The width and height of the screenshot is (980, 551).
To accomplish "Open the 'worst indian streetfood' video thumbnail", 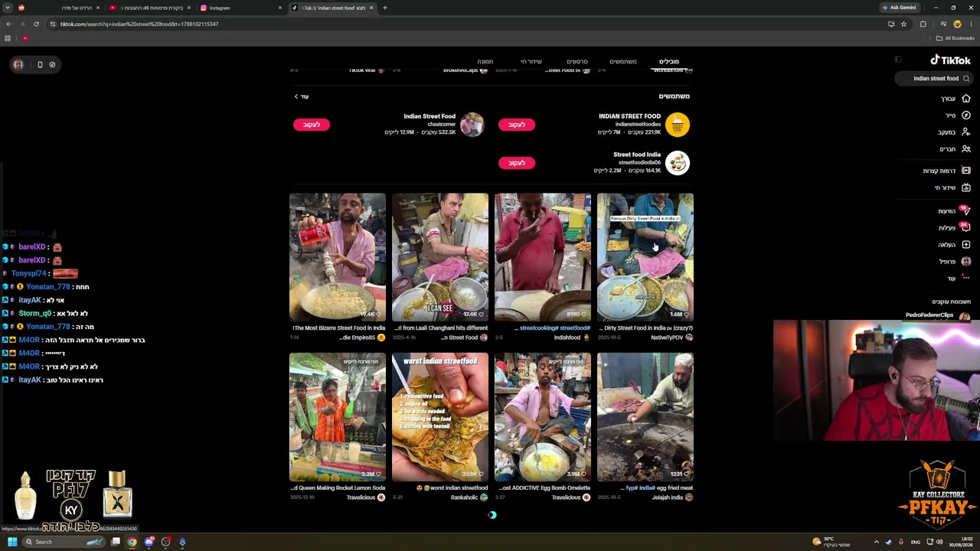I will 440,417.
